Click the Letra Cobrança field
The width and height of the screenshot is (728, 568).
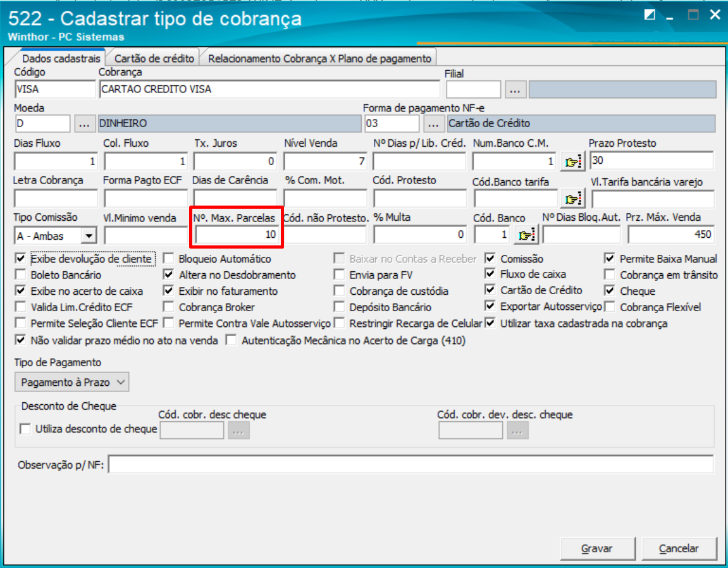click(56, 199)
